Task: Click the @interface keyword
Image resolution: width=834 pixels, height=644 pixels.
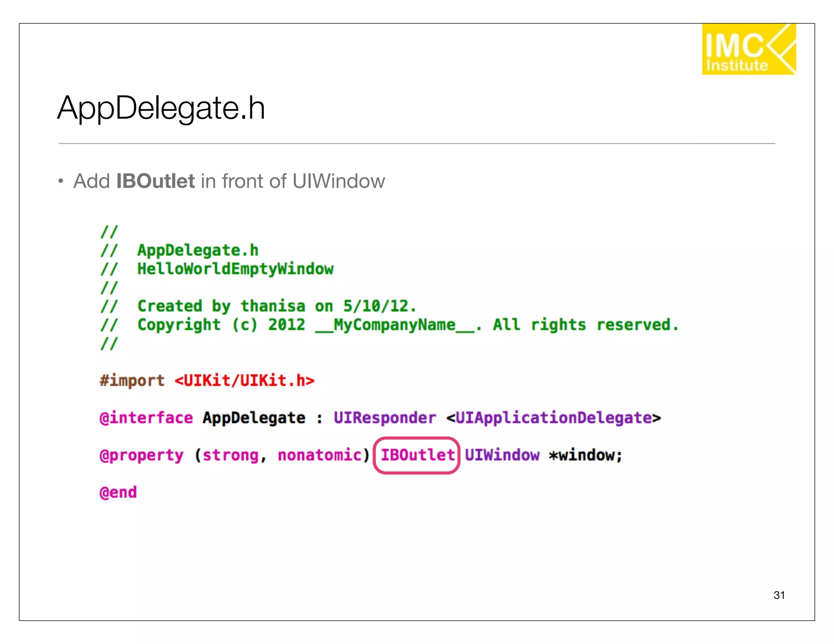Action: 146,418
